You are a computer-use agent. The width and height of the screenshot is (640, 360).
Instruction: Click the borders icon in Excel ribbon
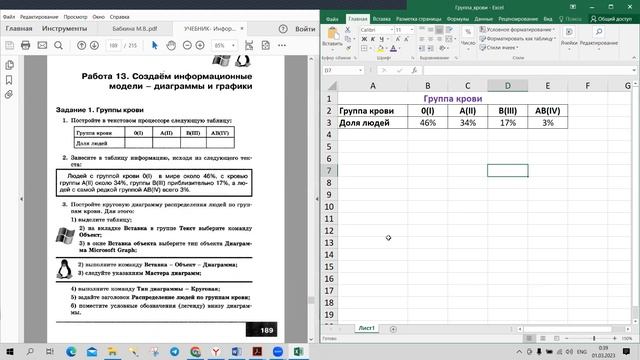click(x=364, y=49)
